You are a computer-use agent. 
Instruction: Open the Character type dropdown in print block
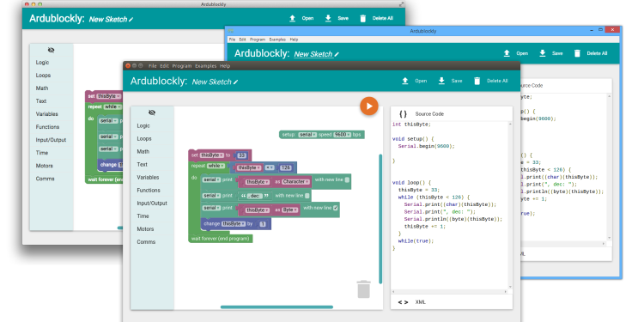click(x=295, y=181)
